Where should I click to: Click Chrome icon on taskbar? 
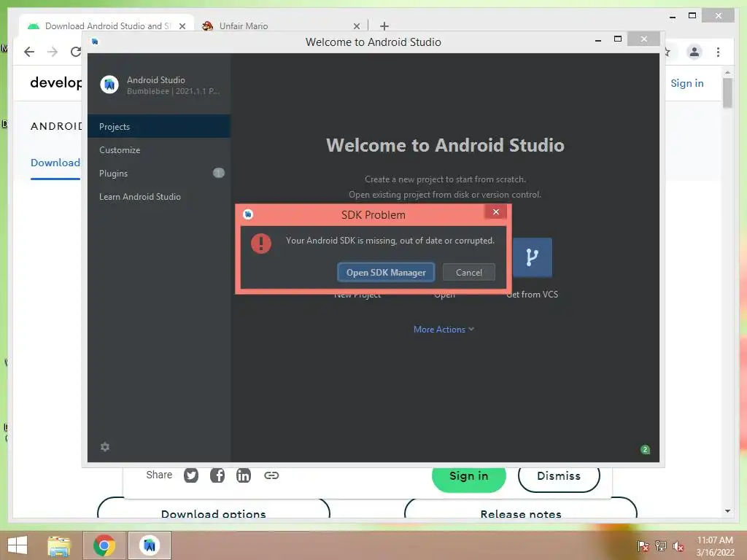[104, 545]
